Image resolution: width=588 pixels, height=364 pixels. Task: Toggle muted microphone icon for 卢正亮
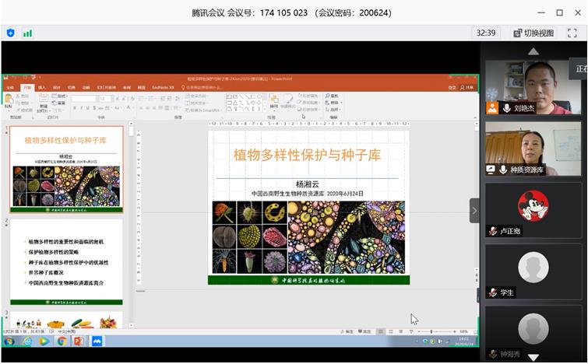[x=492, y=231]
